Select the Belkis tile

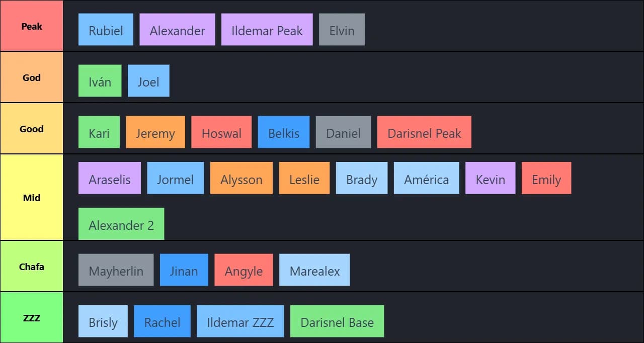(284, 132)
